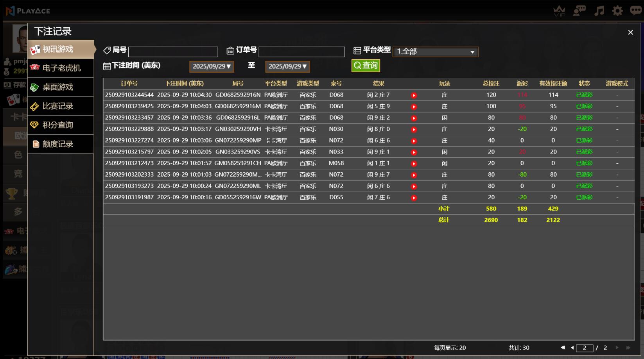The width and height of the screenshot is (644, 359).
Task: Expand the 平台类型 dropdown
Action: pos(435,52)
